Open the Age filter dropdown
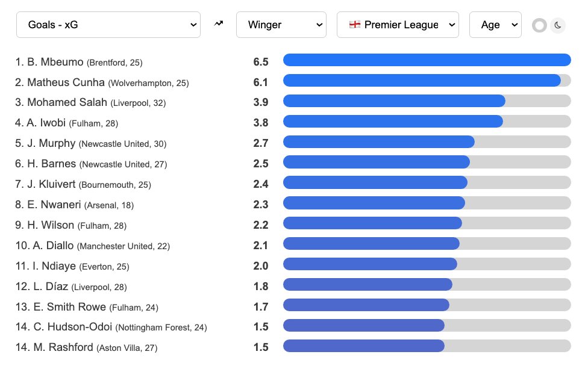 tap(495, 25)
